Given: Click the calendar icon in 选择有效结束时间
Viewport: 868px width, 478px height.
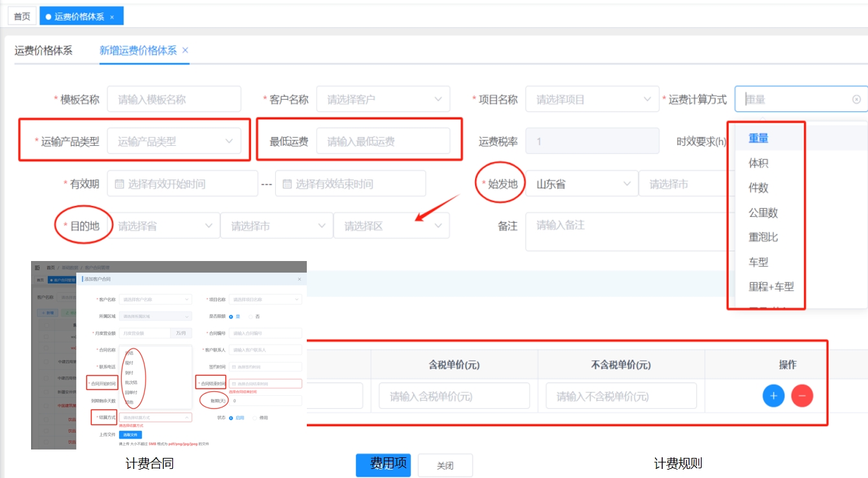Looking at the screenshot, I should [x=287, y=184].
